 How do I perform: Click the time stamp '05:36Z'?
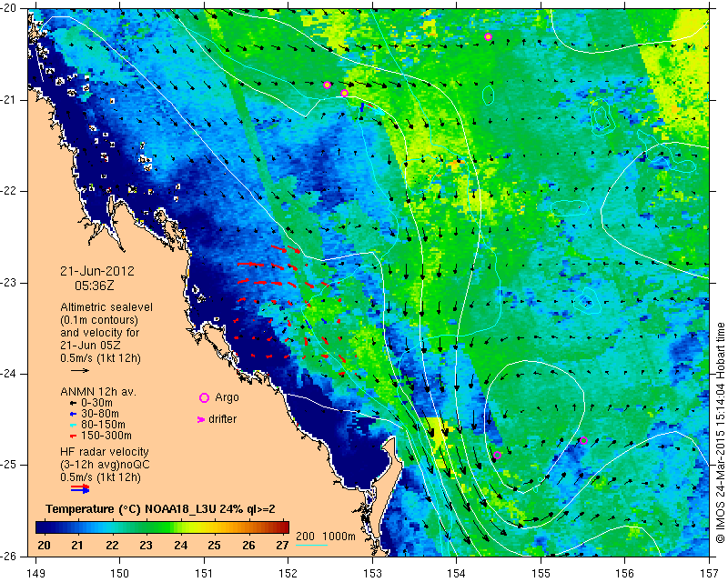pos(95,286)
